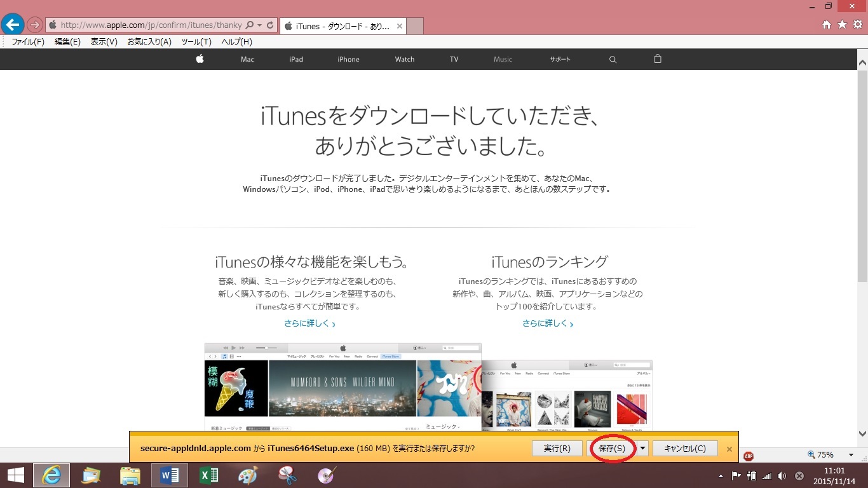Open Snipping Tool from the taskbar
868x488 pixels.
(x=288, y=475)
